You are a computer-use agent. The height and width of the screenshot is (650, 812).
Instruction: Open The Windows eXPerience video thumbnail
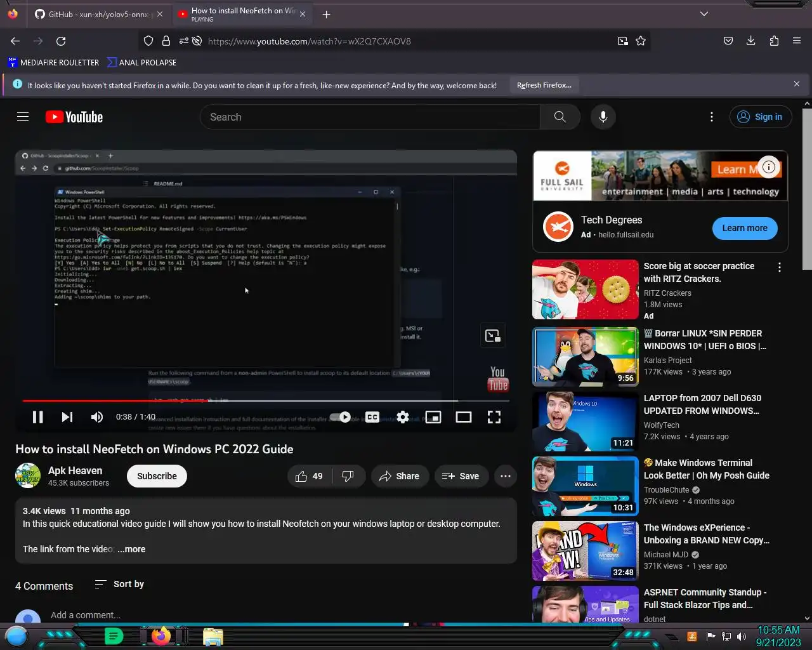585,551
